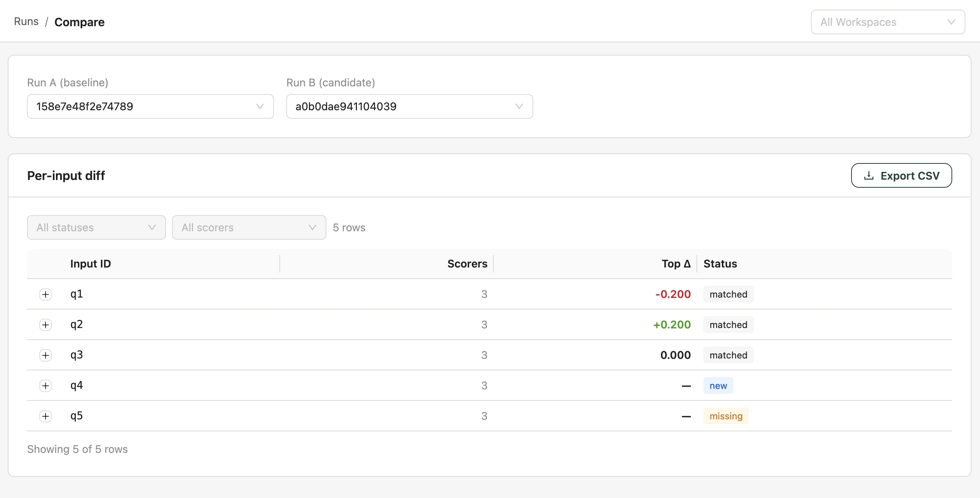
Task: Click the missing status badge
Action: [x=726, y=416]
